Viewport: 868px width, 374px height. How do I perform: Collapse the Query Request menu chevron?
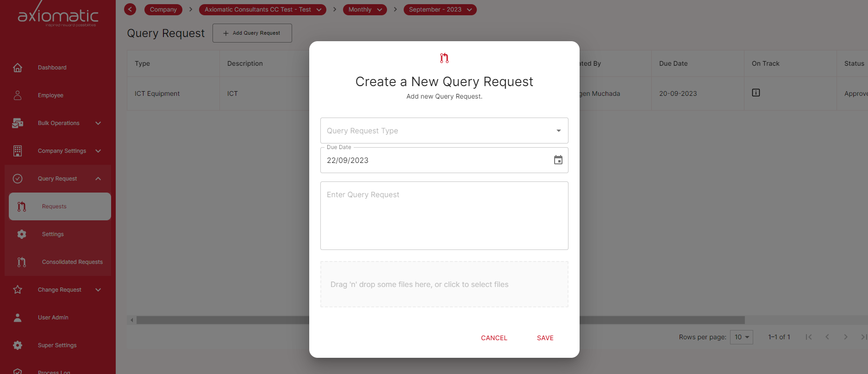pyautogui.click(x=98, y=179)
